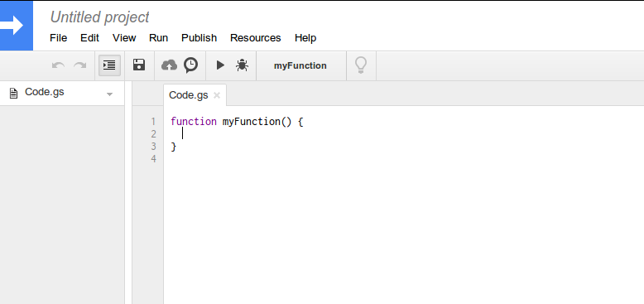644x304 pixels.
Task: Rename the Untitled project title
Action: (99, 17)
